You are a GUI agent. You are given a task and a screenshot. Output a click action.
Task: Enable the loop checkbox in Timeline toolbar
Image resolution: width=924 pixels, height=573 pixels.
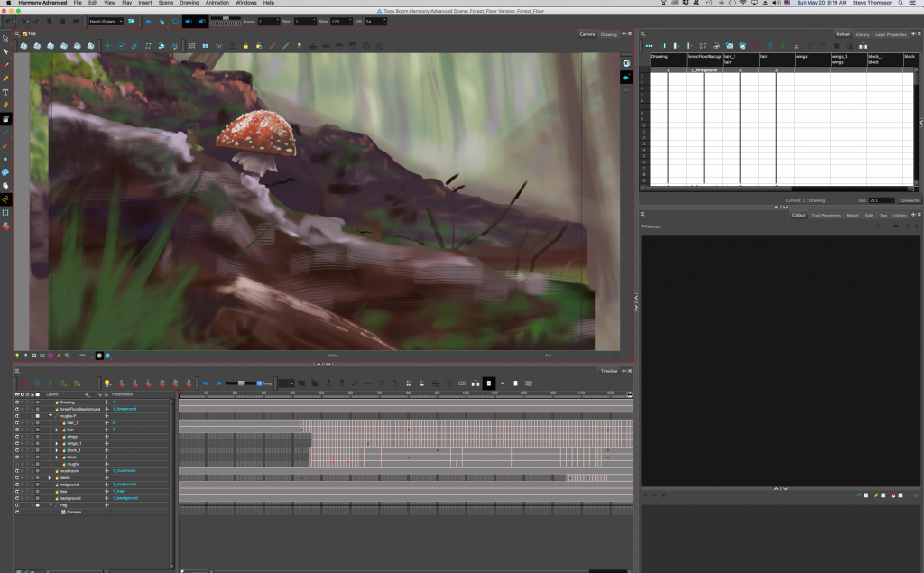(x=259, y=384)
